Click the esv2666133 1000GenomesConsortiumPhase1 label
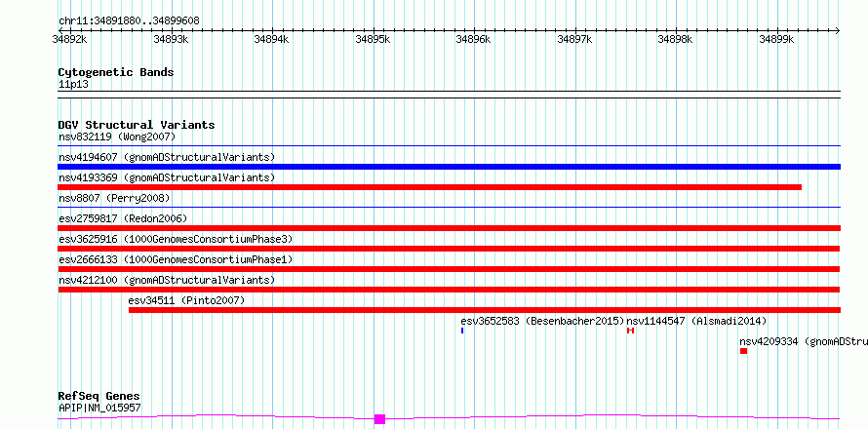The height and width of the screenshot is (429, 868). click(176, 259)
